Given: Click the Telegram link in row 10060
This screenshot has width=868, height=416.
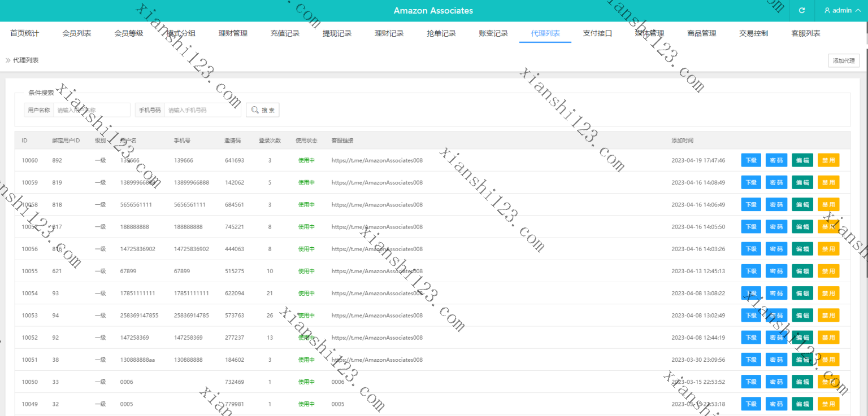Looking at the screenshot, I should 377,160.
